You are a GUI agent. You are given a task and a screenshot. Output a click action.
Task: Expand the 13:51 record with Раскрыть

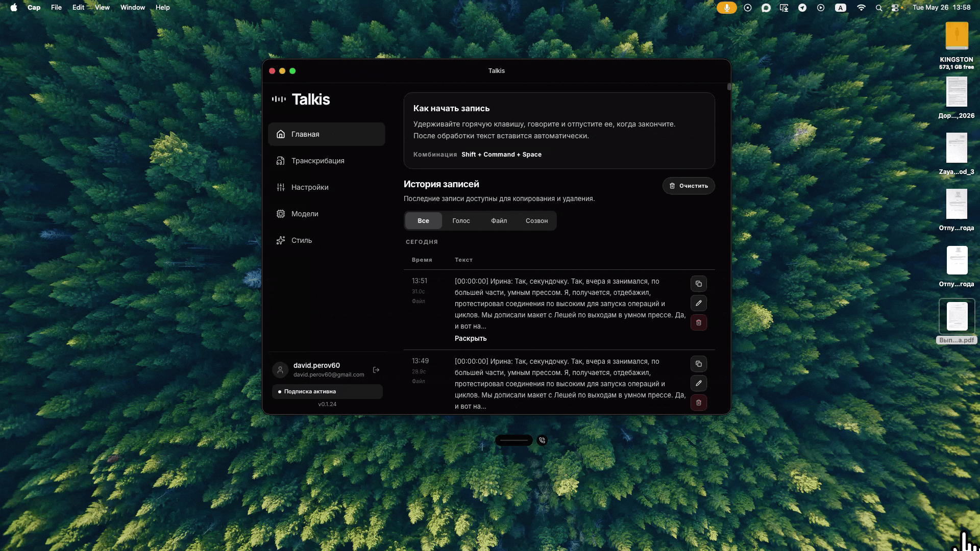471,338
